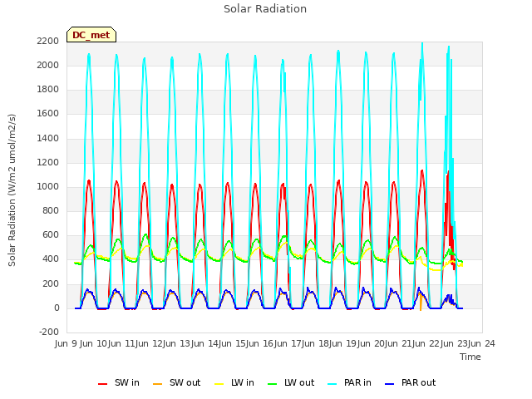Click the red SW in legend swatch
532x399 pixels.
coord(102,384)
